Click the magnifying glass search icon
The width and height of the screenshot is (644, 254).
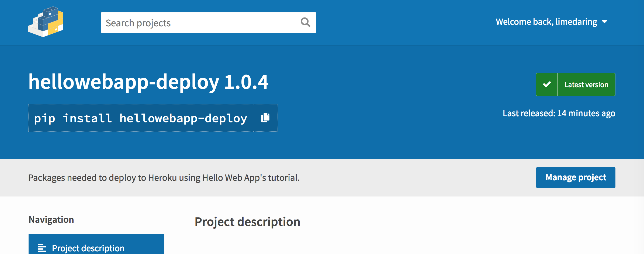point(305,22)
